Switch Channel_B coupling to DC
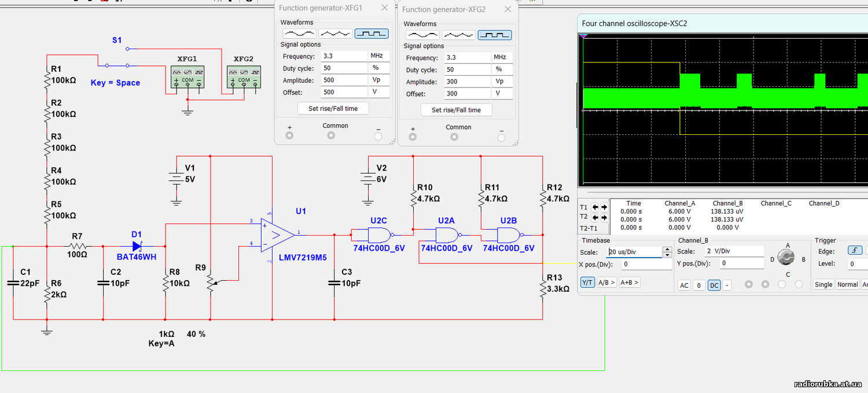 pyautogui.click(x=714, y=285)
